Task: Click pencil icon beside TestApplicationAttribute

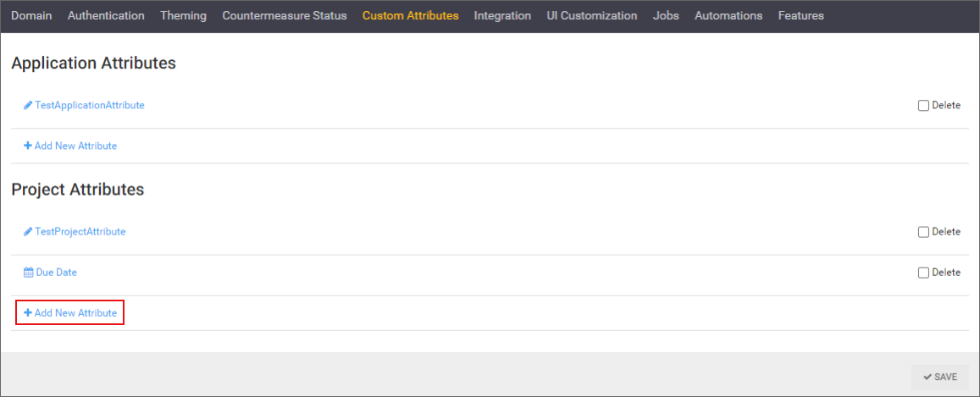Action: pyautogui.click(x=28, y=106)
